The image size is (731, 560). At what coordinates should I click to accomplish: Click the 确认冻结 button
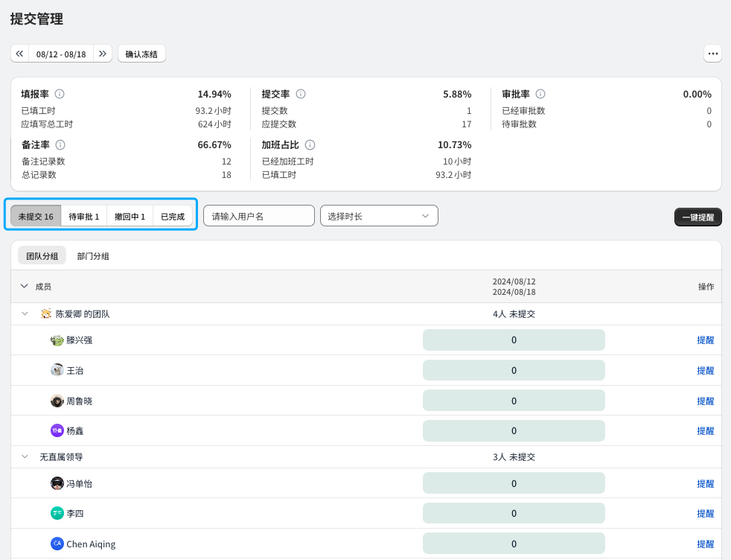point(141,54)
